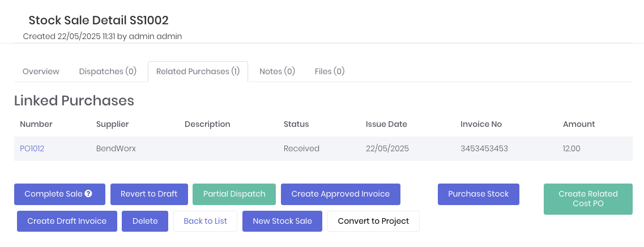Click Revert to Draft button
The image size is (644, 247).
(x=149, y=194)
